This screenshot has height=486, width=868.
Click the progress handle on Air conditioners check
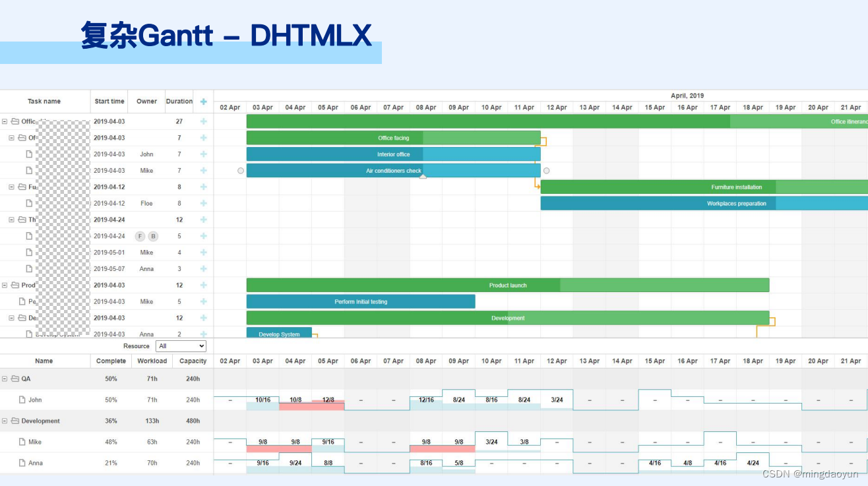423,176
